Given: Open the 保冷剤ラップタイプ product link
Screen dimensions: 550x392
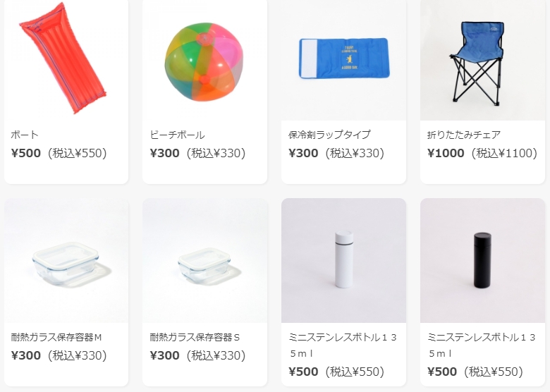Looking at the screenshot, I should (329, 135).
